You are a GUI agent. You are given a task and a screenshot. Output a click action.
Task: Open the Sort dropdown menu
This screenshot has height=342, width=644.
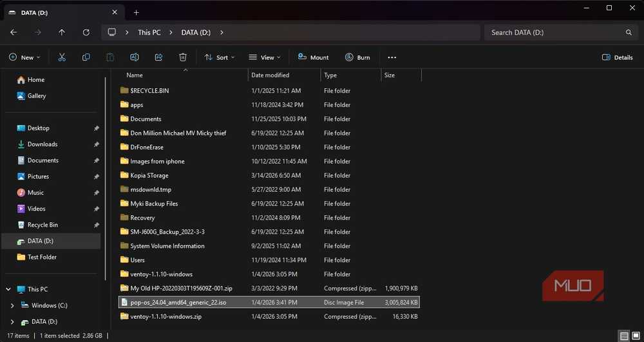[220, 57]
